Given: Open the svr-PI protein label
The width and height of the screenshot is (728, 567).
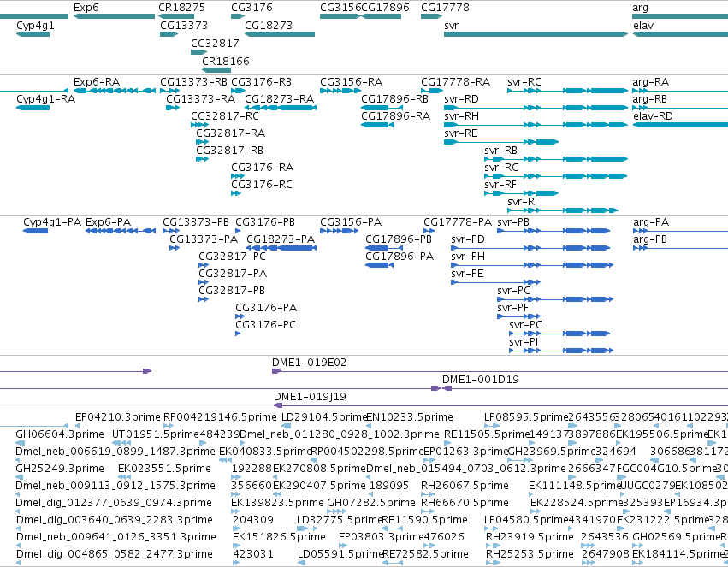Looking at the screenshot, I should click(x=524, y=342).
